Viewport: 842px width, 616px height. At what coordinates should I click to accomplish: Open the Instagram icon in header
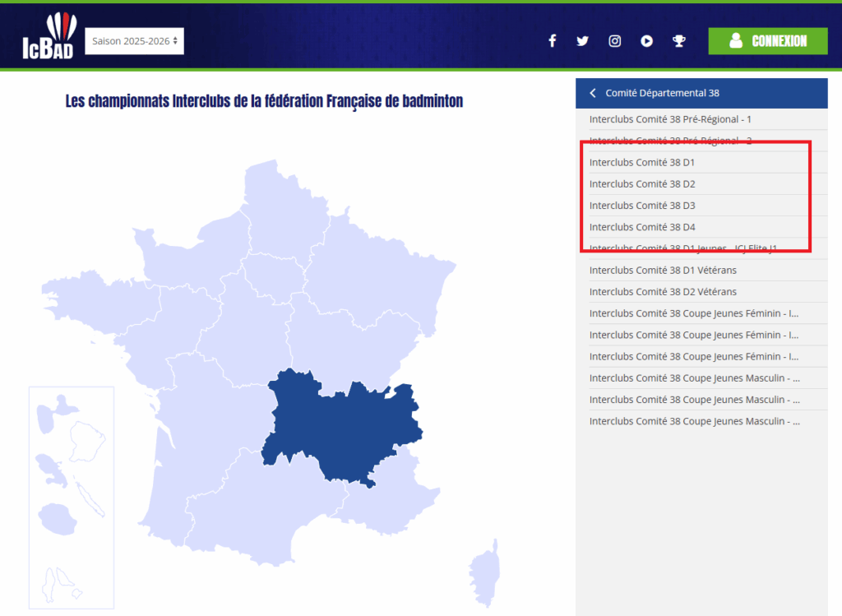coord(614,41)
